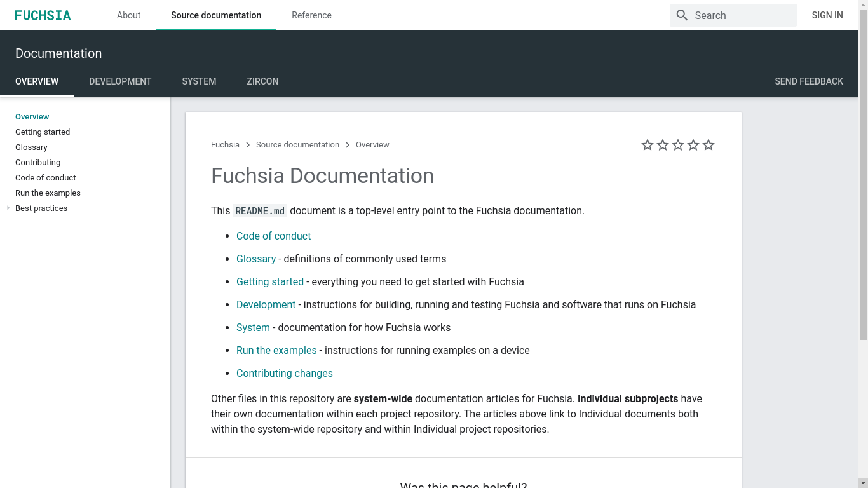868x488 pixels.
Task: Switch to the DEVELOPMENT tab
Action: tap(120, 81)
